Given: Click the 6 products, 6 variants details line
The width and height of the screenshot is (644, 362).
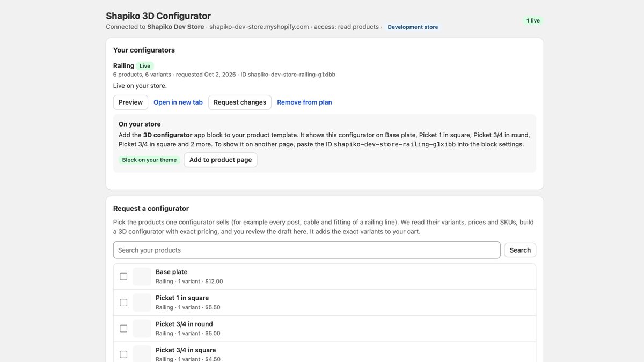Looking at the screenshot, I should [224, 75].
